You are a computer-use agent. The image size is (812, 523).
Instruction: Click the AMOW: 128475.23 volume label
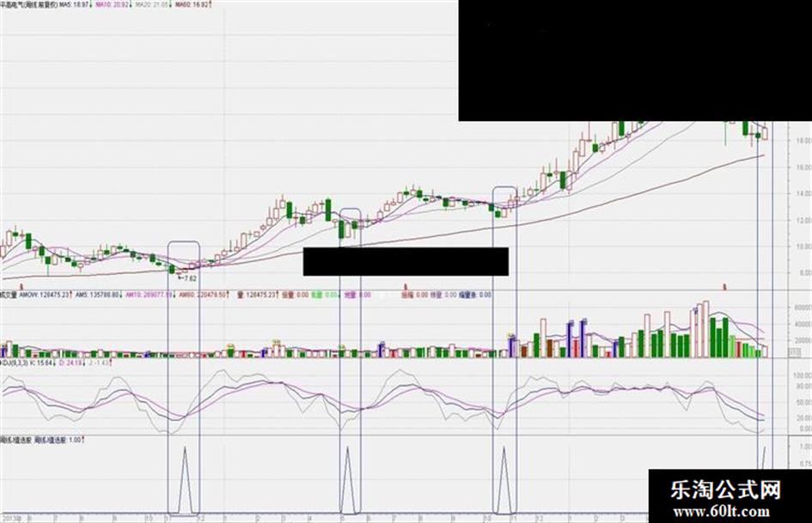tap(44, 295)
